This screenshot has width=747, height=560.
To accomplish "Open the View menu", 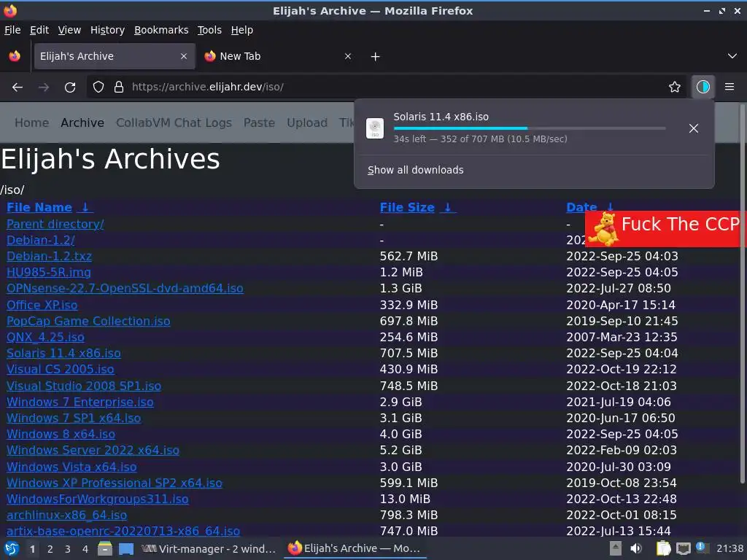I will click(69, 30).
